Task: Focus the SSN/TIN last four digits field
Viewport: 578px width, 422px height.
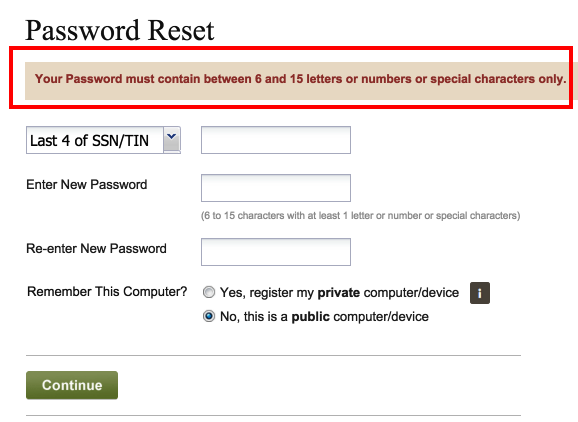Action: point(276,140)
